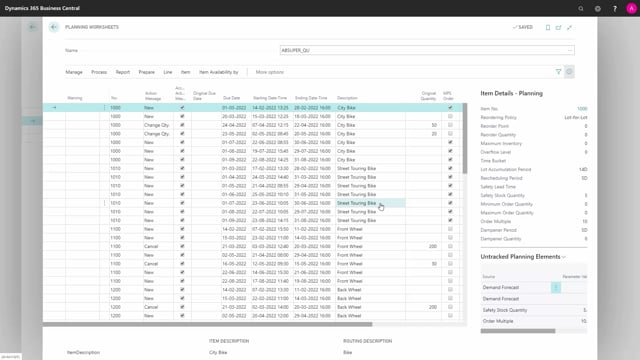Open the Process menu
Image resolution: width=640 pixels, height=360 pixels.
(99, 72)
